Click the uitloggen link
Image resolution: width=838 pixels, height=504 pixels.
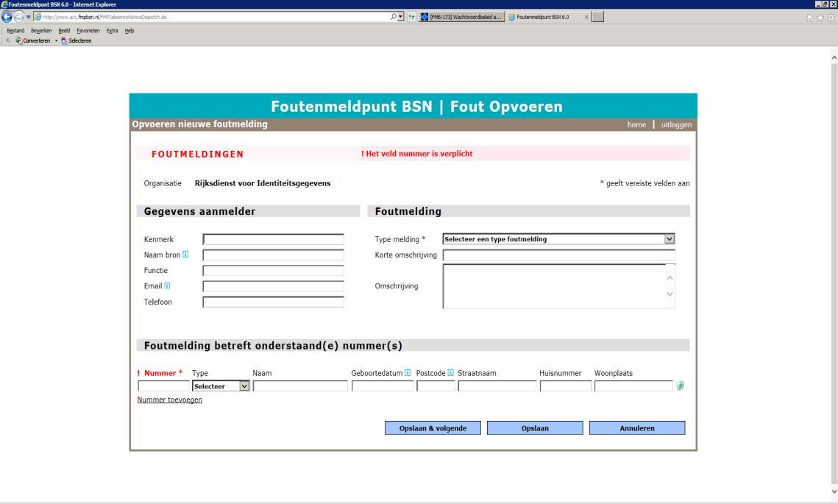click(676, 124)
